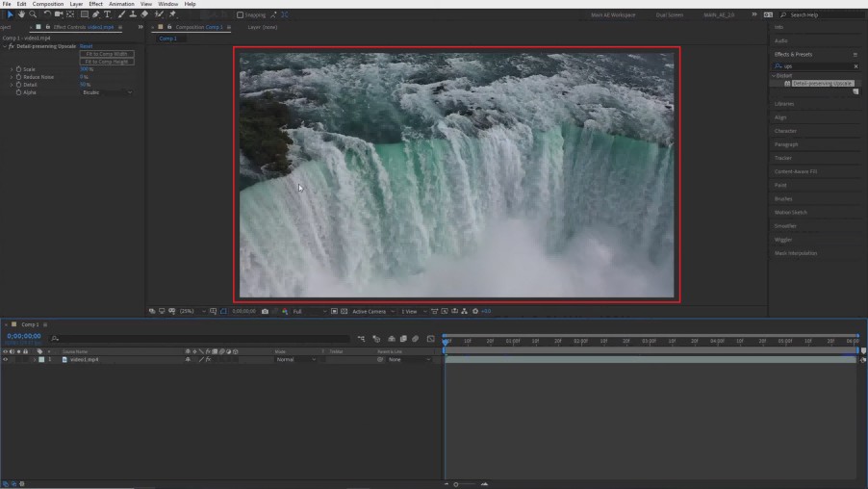Open the Parent None dropdown
Viewport: 868px width, 489px height.
[409, 359]
